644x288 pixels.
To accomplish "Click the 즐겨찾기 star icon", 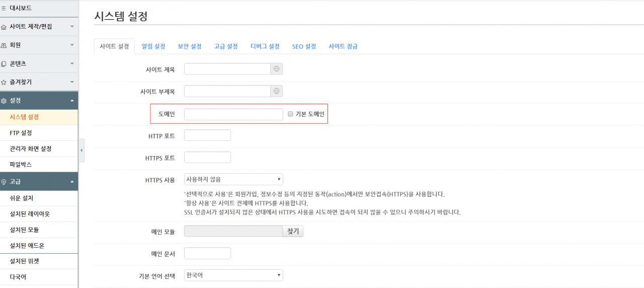I will (x=4, y=82).
